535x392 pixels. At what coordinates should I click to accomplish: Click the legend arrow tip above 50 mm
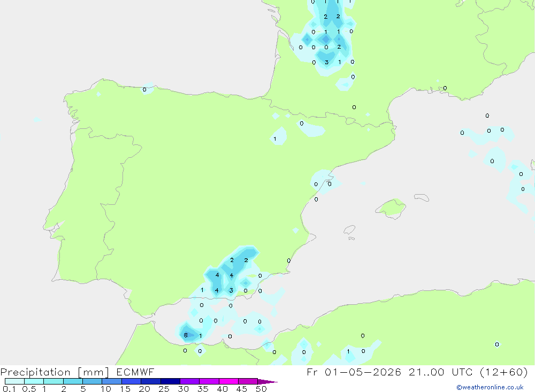click(267, 381)
